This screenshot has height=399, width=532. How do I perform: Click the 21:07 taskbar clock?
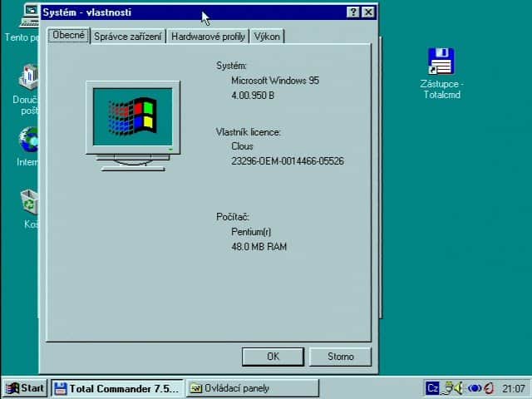514,388
